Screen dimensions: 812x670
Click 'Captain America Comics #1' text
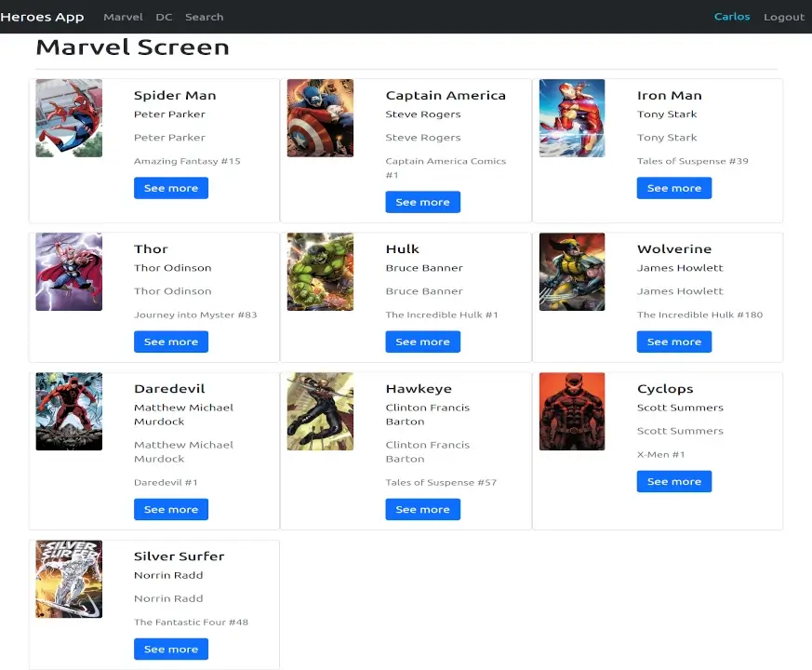pyautogui.click(x=446, y=167)
